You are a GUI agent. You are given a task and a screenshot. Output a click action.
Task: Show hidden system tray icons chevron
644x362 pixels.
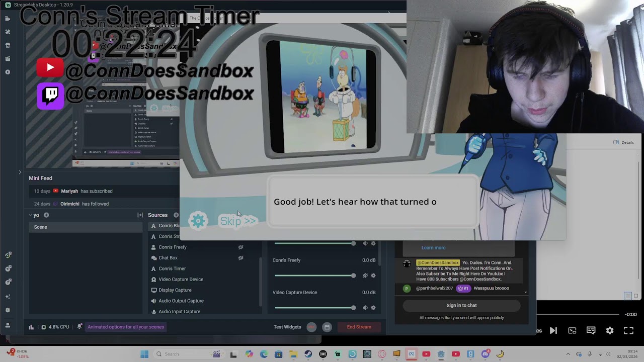coord(568,354)
